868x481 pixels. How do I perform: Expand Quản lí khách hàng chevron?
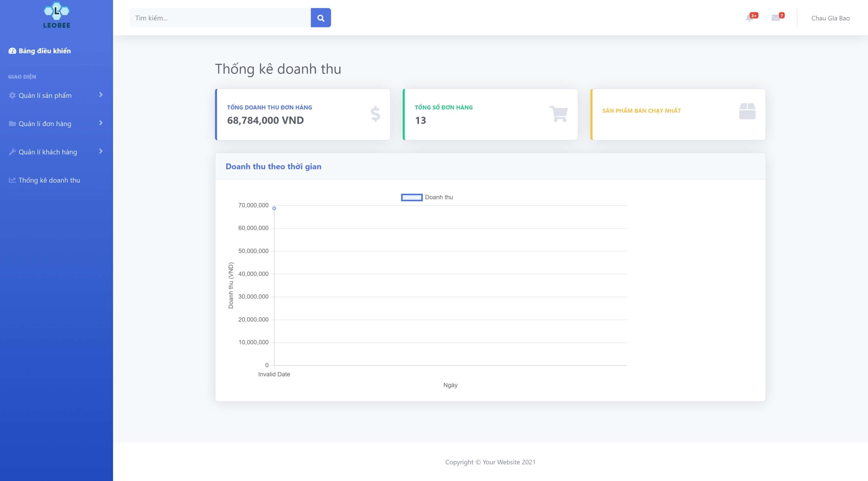101,151
